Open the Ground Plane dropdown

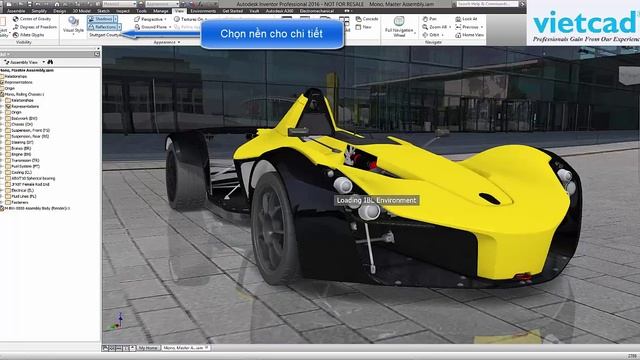point(153,27)
